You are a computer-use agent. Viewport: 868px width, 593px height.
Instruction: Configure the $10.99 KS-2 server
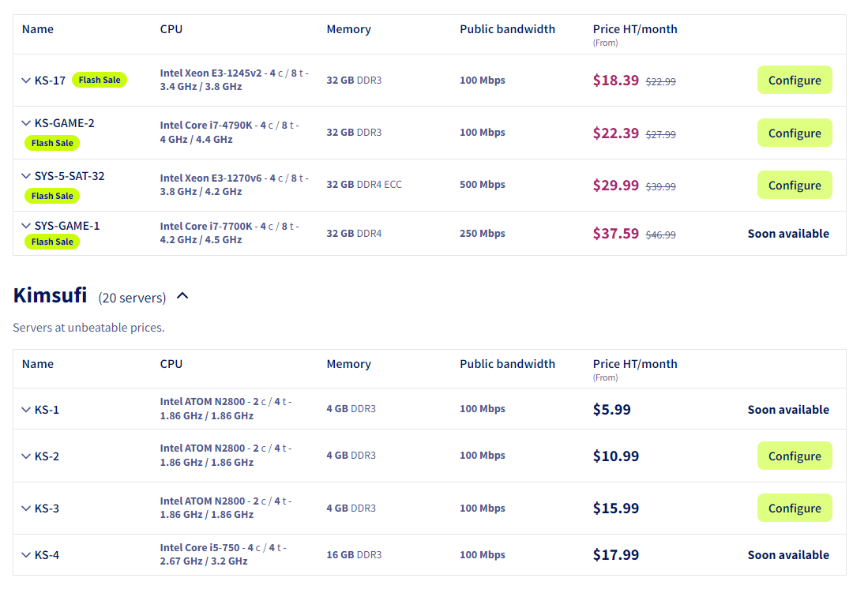click(794, 456)
